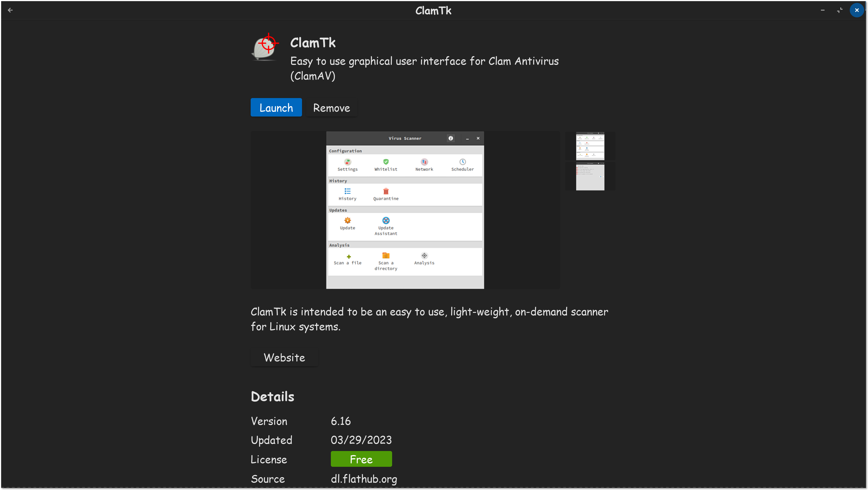
Task: Click the Details heading
Action: click(273, 397)
